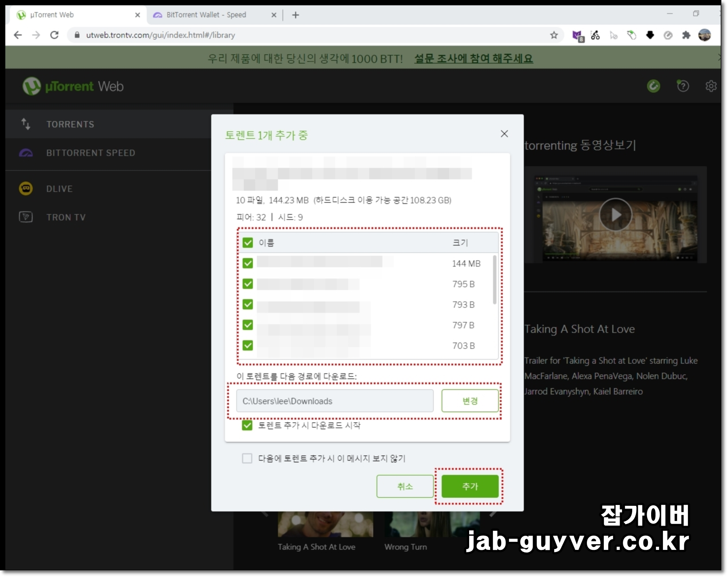Click the DLive mascot icon
728x577 pixels.
click(26, 189)
